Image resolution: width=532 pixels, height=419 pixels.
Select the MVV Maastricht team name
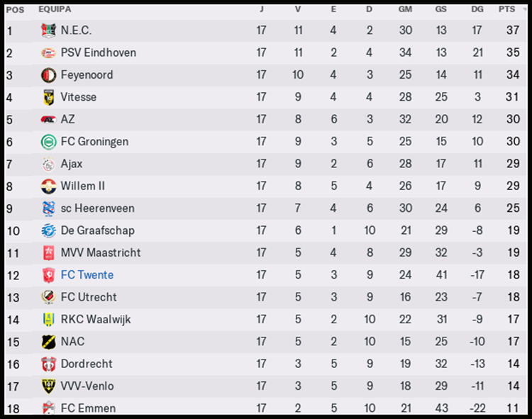click(101, 252)
